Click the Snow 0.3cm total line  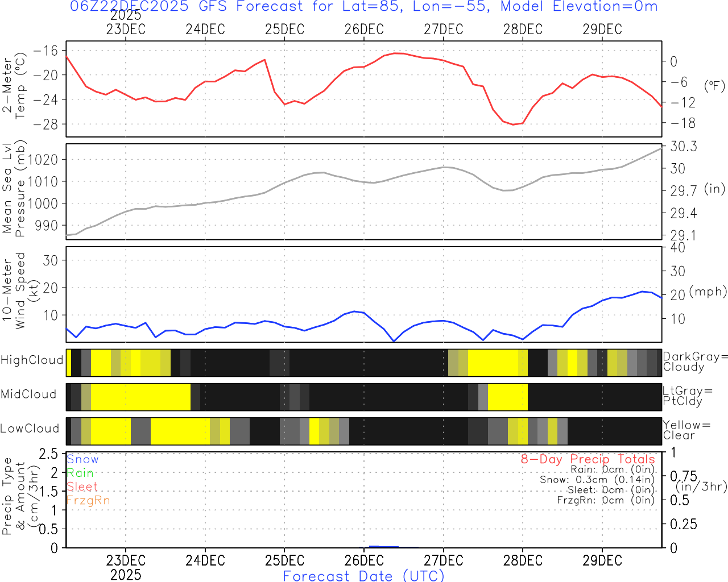click(x=597, y=480)
